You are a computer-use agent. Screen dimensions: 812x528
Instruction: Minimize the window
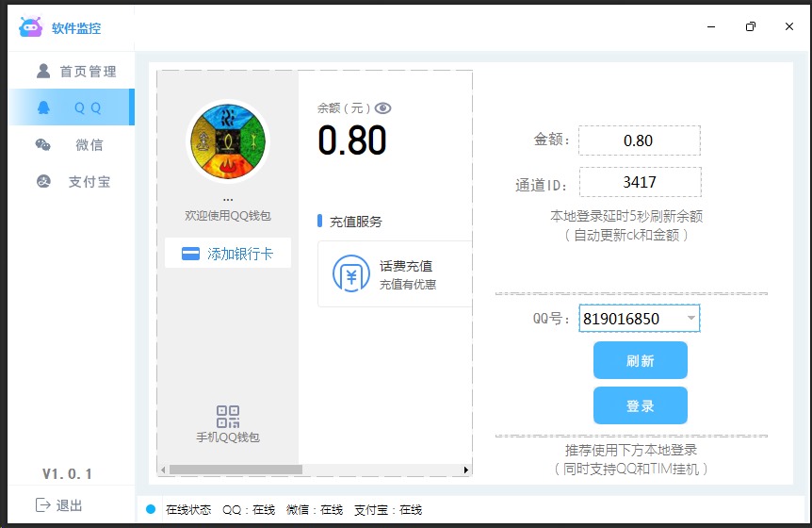tap(711, 26)
